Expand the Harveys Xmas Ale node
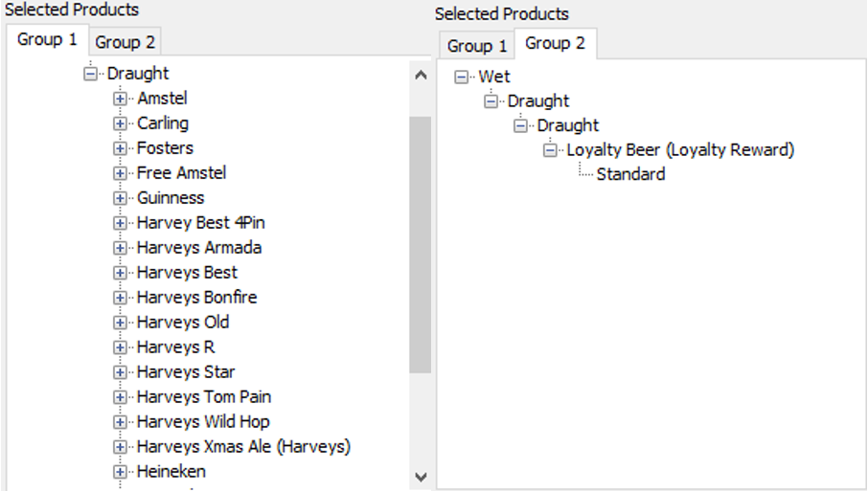 pyautogui.click(x=120, y=447)
